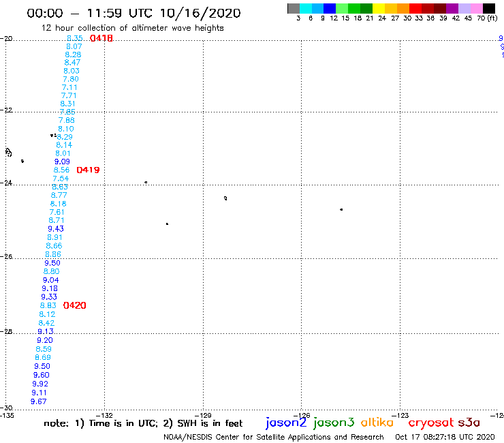Click the wave height value 7.71

[x=69, y=95]
